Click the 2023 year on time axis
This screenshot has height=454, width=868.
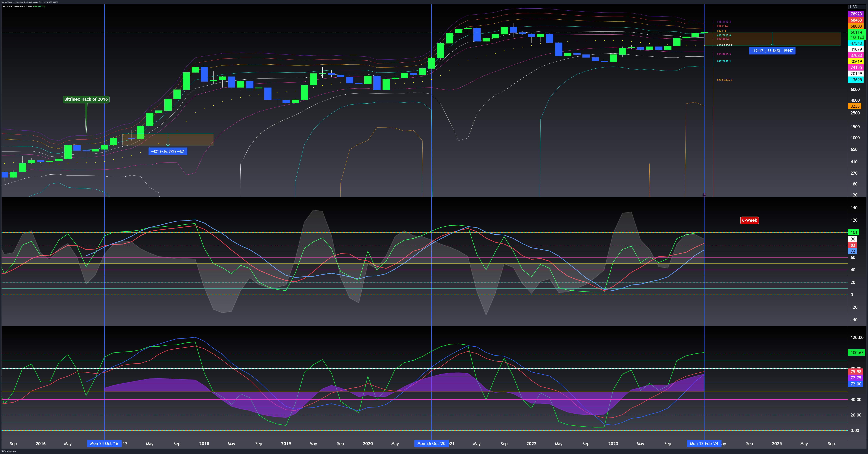point(613,444)
